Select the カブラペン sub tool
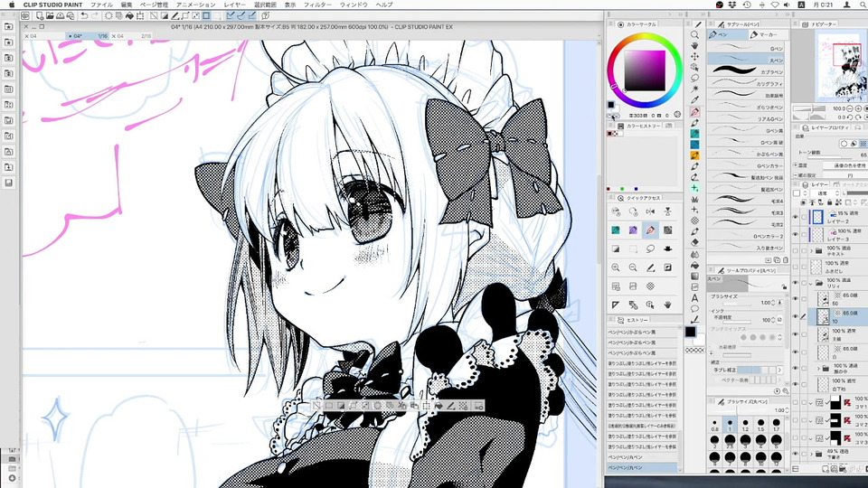This screenshot has height=488, width=868. coord(748,71)
